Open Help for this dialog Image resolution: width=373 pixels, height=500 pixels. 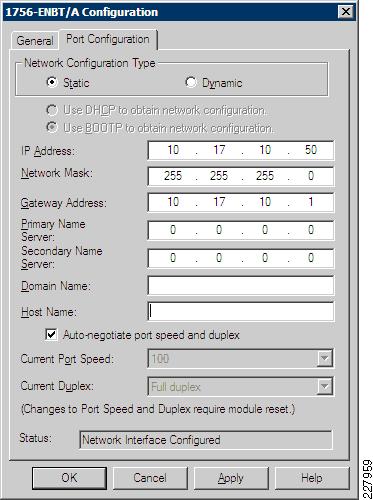312,478
